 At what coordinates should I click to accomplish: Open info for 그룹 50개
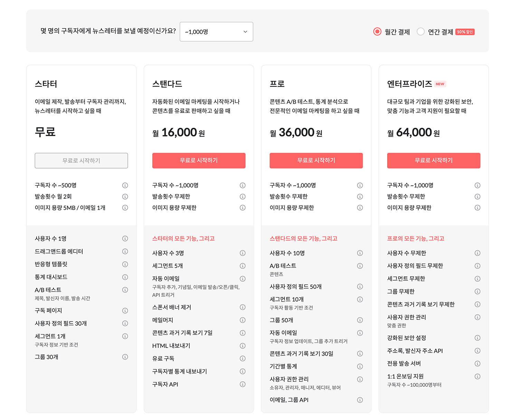click(360, 320)
